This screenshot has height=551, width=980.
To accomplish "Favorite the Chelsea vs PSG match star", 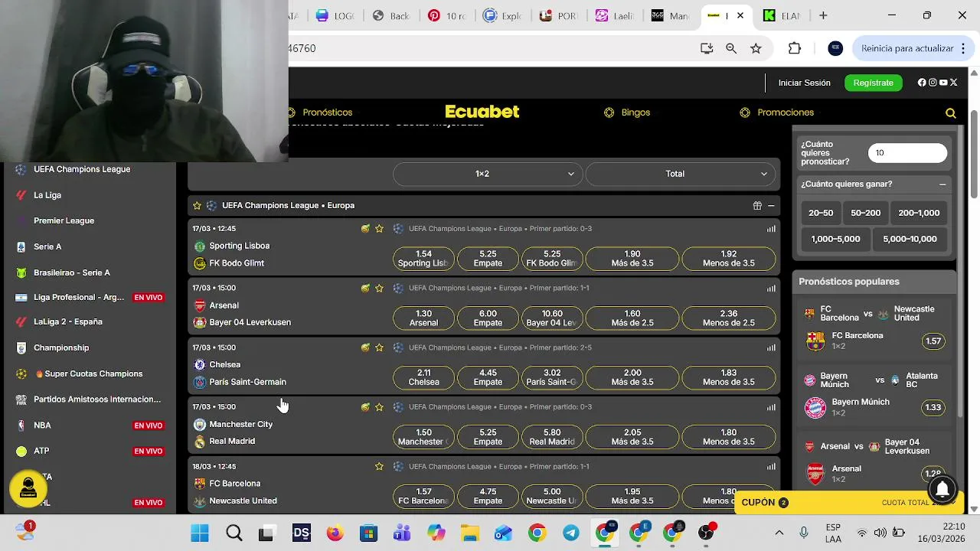I will coord(379,347).
